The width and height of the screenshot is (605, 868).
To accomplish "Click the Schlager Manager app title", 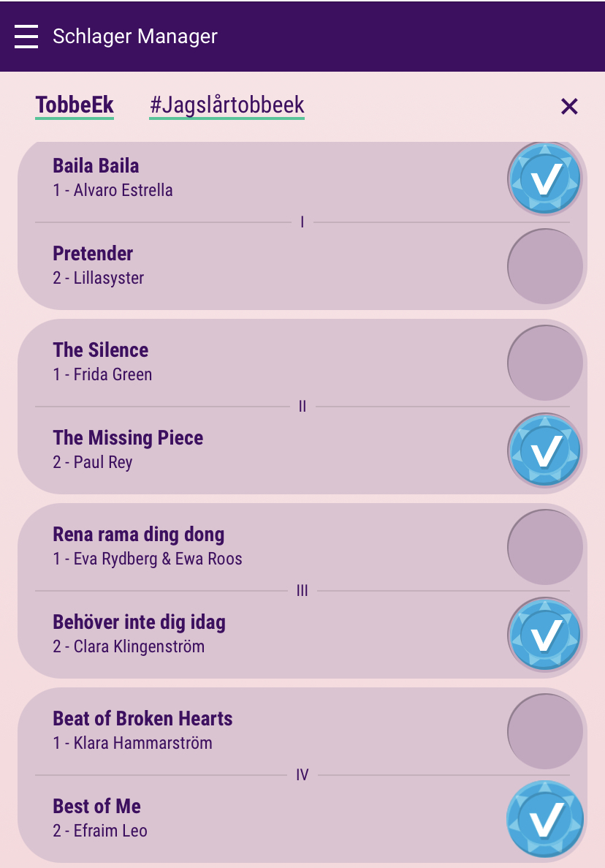I will click(x=135, y=36).
